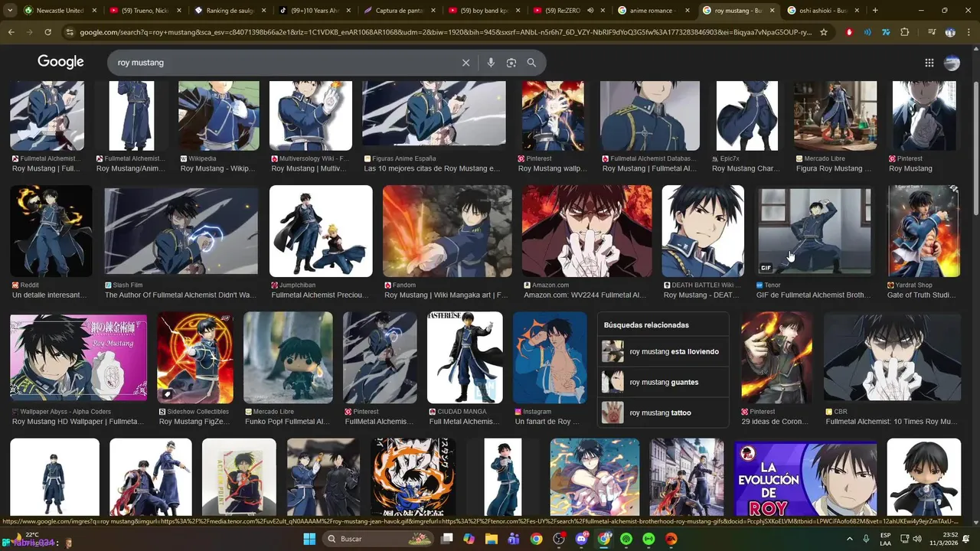Open the Fandom Mangaka art thumbnail
This screenshot has height=551, width=980.
click(x=447, y=231)
